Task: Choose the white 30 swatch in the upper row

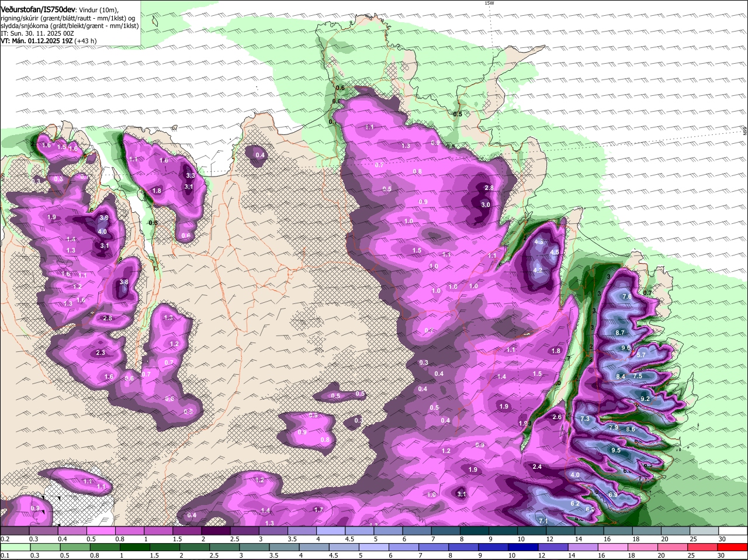Action: click(733, 530)
